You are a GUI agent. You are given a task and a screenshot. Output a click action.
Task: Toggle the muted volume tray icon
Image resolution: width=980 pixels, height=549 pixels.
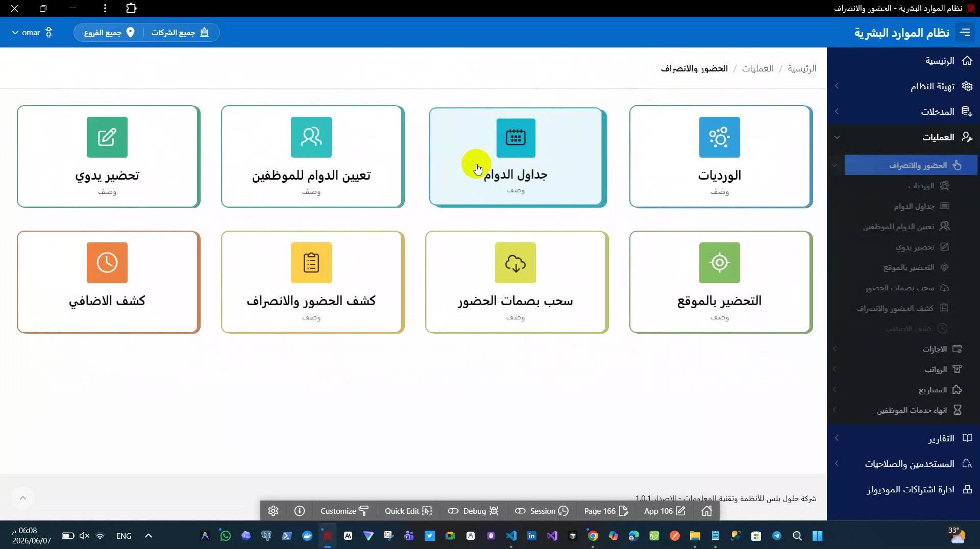coord(84,536)
